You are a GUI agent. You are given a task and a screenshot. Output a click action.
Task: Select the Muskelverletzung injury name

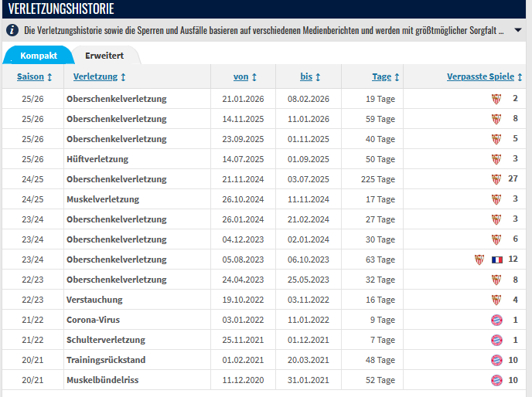tap(103, 199)
